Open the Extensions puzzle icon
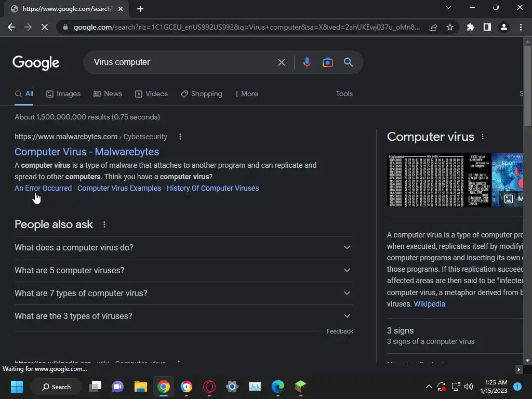532x399 pixels. tap(470, 27)
